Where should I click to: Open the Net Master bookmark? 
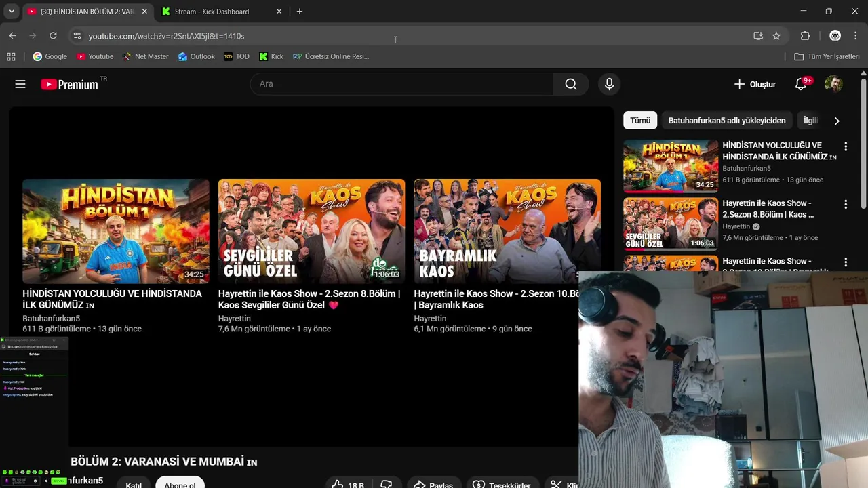point(145,56)
